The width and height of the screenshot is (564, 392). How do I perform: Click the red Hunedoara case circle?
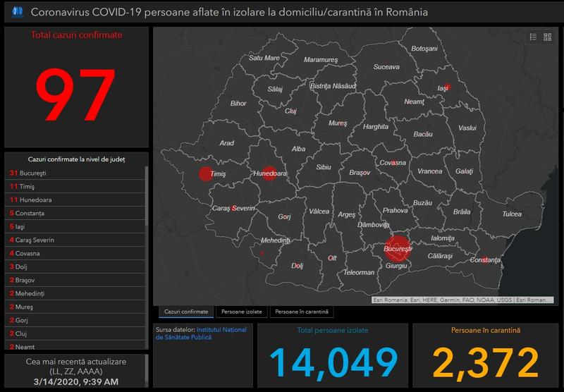[269, 173]
